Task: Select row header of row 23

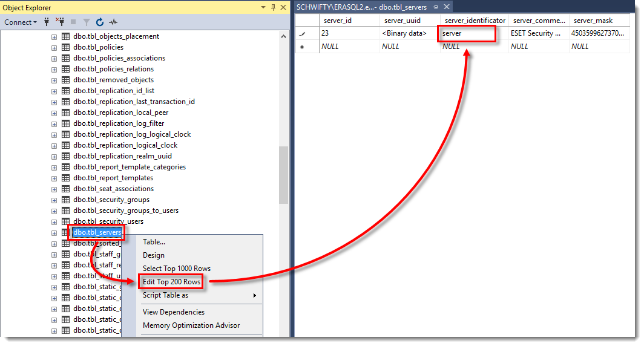Action: [306, 33]
